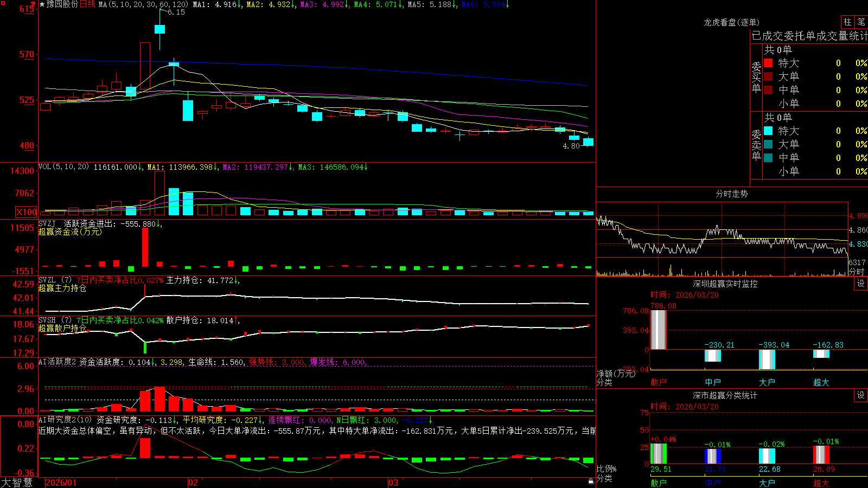Image resolution: width=868 pixels, height=488 pixels.
Task: Click the cyan 大户 22.68 bar
Action: tap(767, 456)
